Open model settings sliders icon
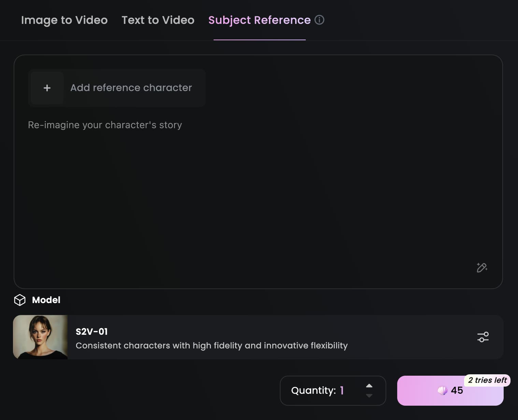 (483, 337)
